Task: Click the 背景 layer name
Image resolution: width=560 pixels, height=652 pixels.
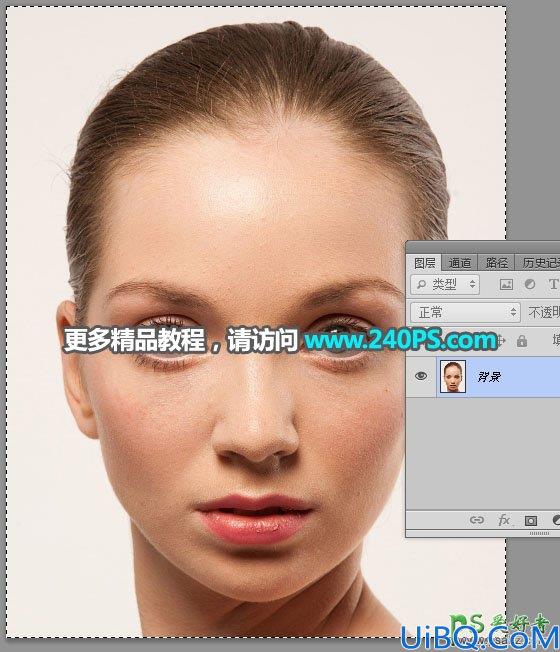Action: point(488,377)
